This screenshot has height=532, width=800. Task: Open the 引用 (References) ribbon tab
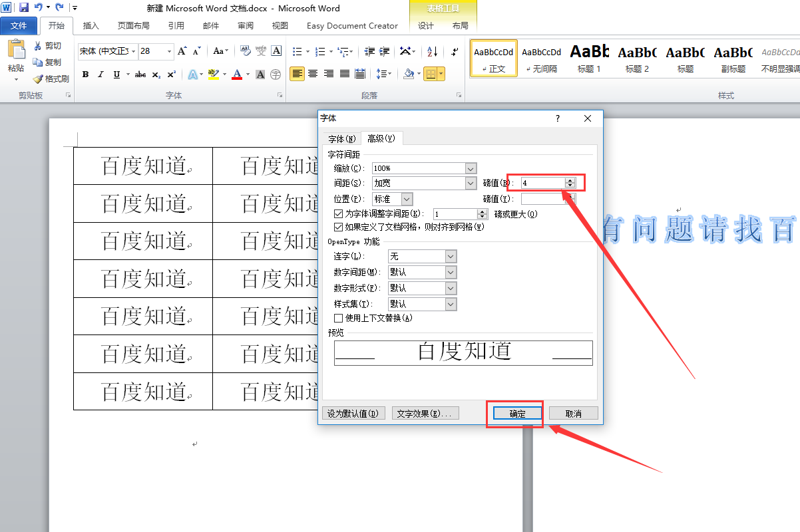(x=176, y=26)
